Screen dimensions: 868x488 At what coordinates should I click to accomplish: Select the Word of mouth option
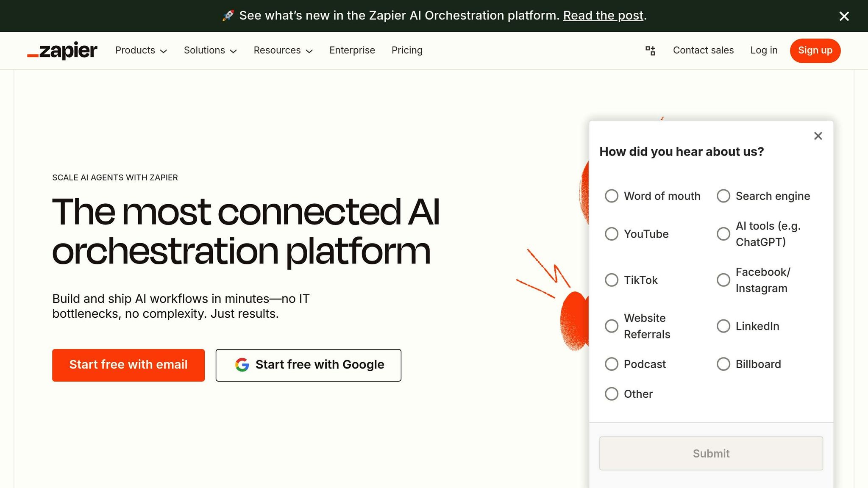612,196
